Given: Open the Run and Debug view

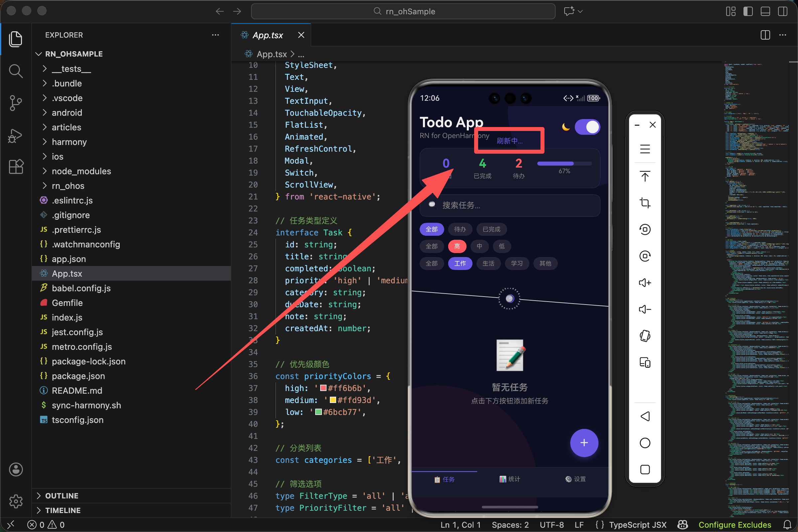Looking at the screenshot, I should [x=16, y=136].
